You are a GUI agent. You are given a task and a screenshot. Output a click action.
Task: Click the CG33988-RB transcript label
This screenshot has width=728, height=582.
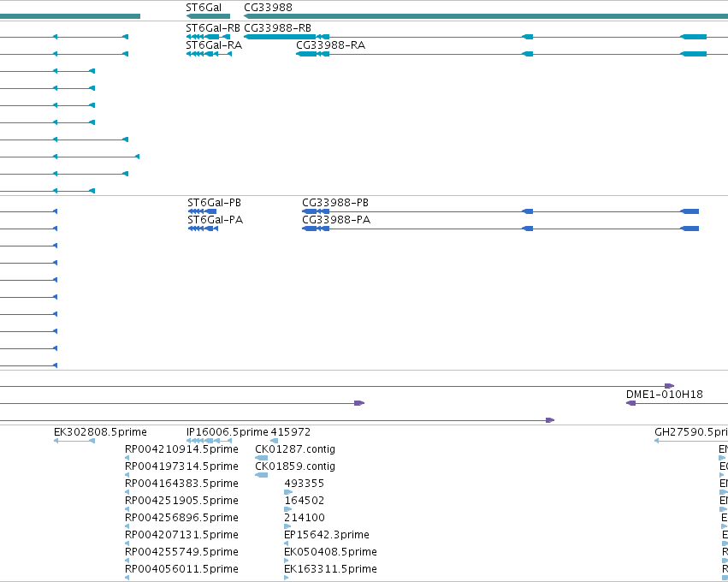click(x=277, y=28)
